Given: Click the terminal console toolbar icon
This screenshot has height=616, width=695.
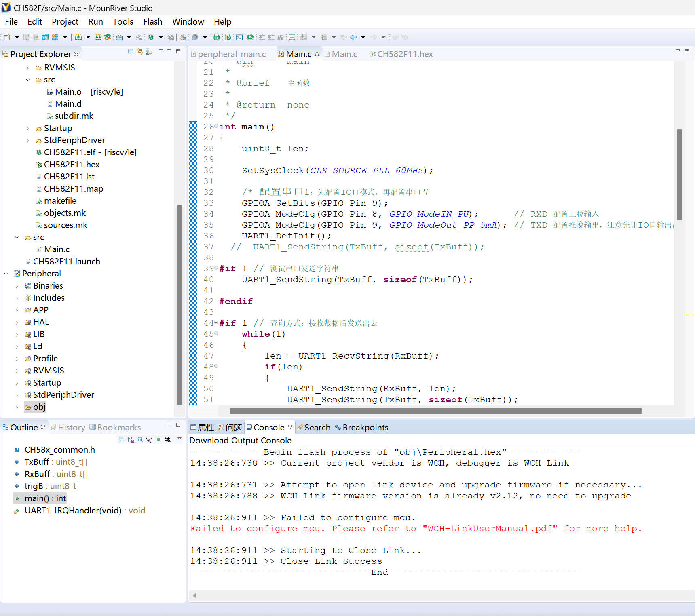Looking at the screenshot, I should tap(239, 37).
